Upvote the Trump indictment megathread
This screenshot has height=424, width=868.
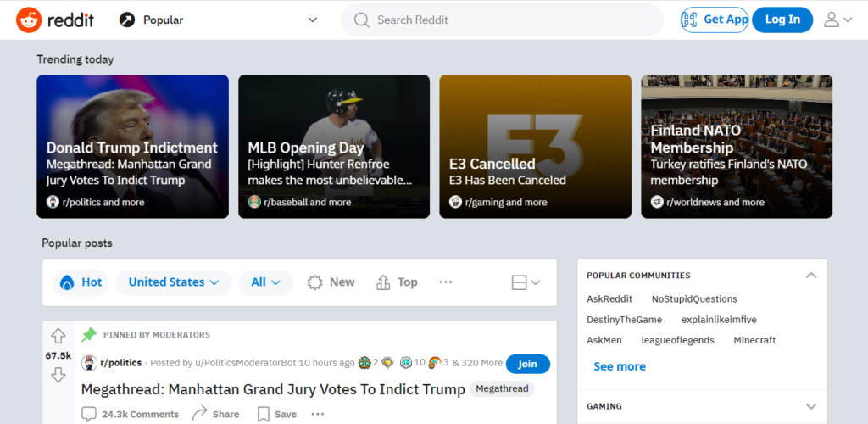pyautogui.click(x=58, y=336)
